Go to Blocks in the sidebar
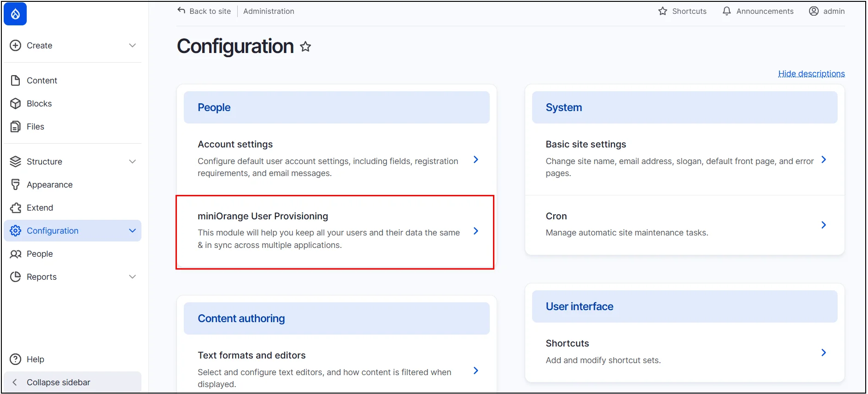 (x=39, y=104)
